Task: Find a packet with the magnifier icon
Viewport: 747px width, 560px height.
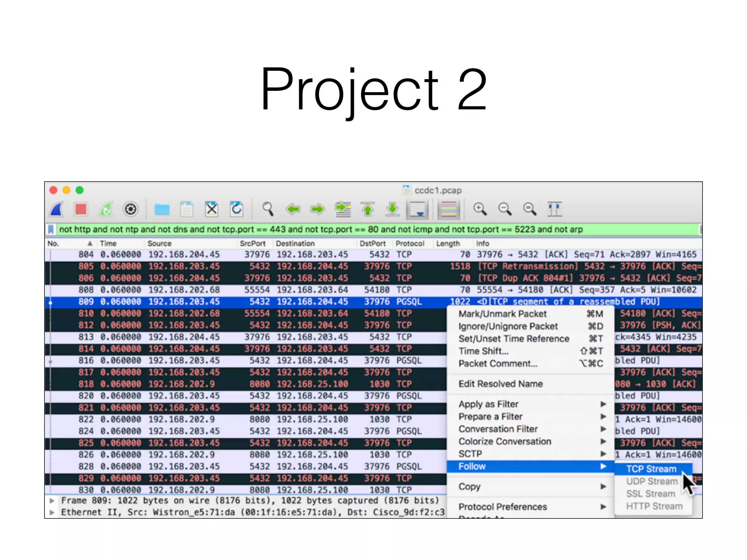Action: point(268,209)
